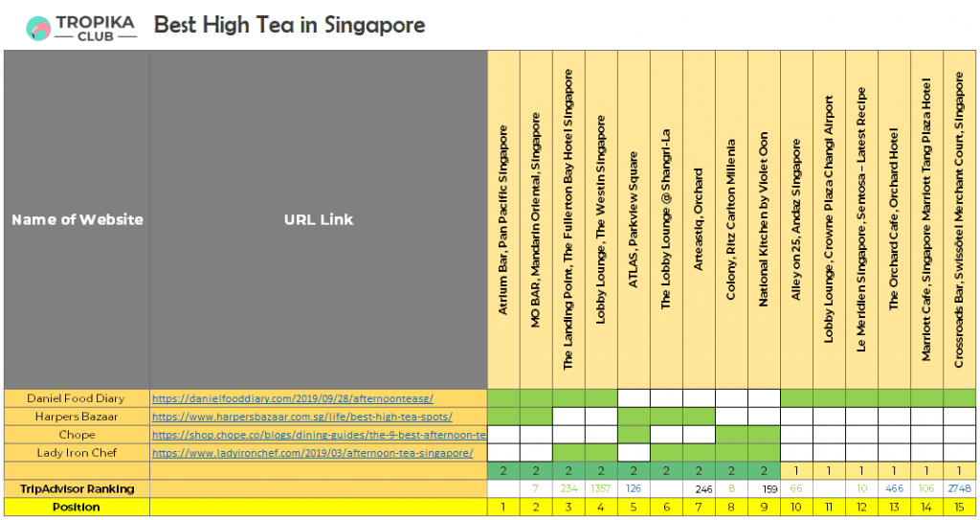The width and height of the screenshot is (980, 520).
Task: Select green Chope cell under ATLAS column
Action: click(x=634, y=435)
